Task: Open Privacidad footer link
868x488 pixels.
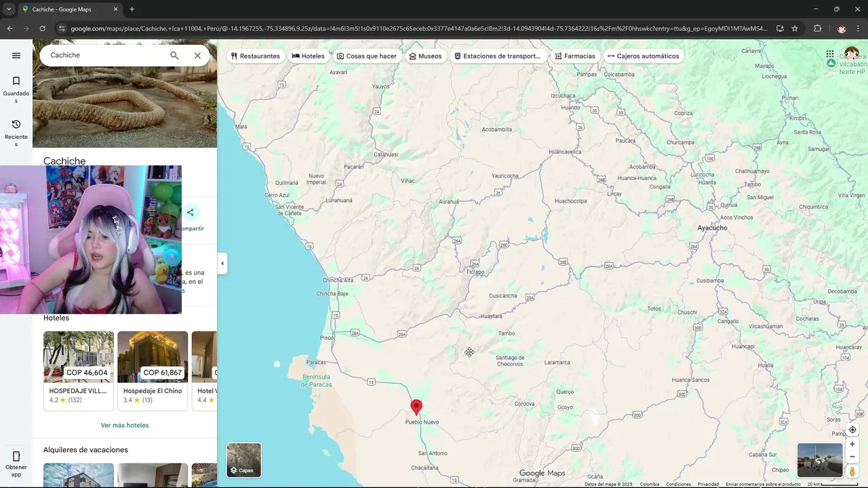Action: 708,484
